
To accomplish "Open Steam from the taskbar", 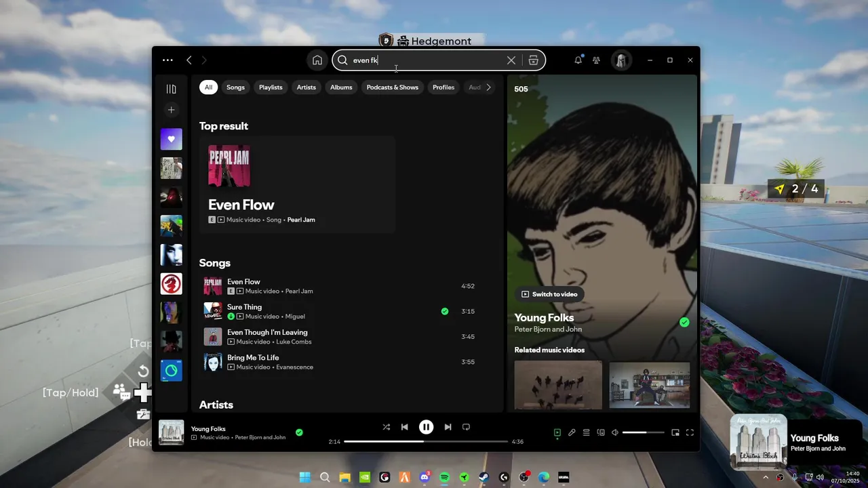I will click(484, 477).
